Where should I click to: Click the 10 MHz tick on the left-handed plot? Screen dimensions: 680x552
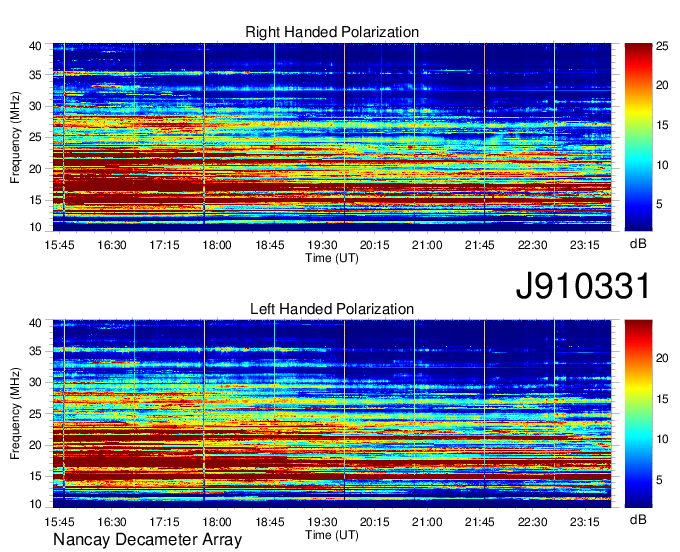pyautogui.click(x=36, y=504)
